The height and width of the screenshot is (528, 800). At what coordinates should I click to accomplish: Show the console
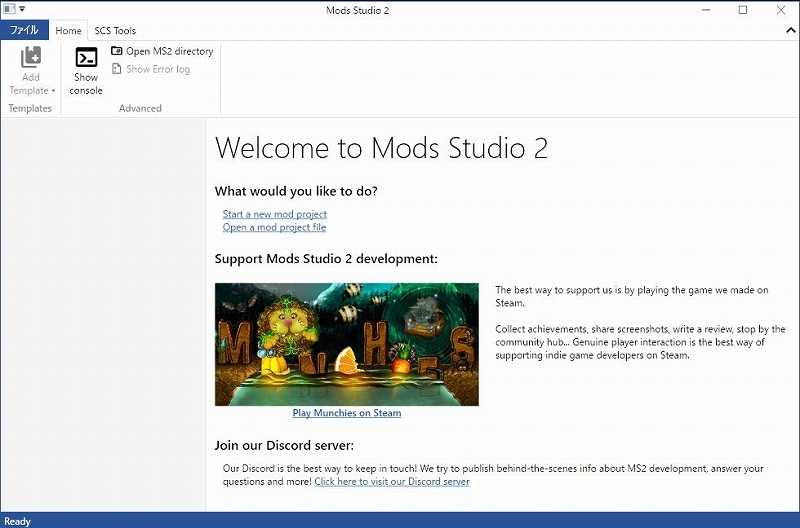point(86,71)
